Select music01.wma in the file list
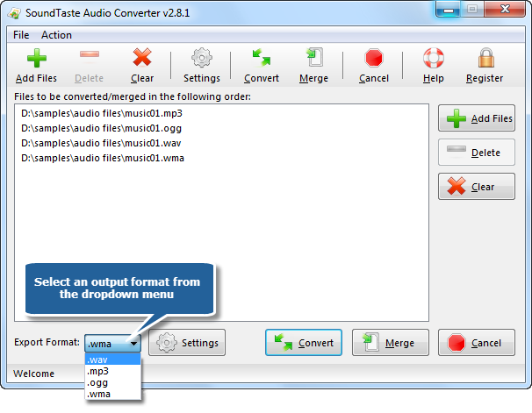Viewport: 532px width, 413px height. click(x=103, y=158)
